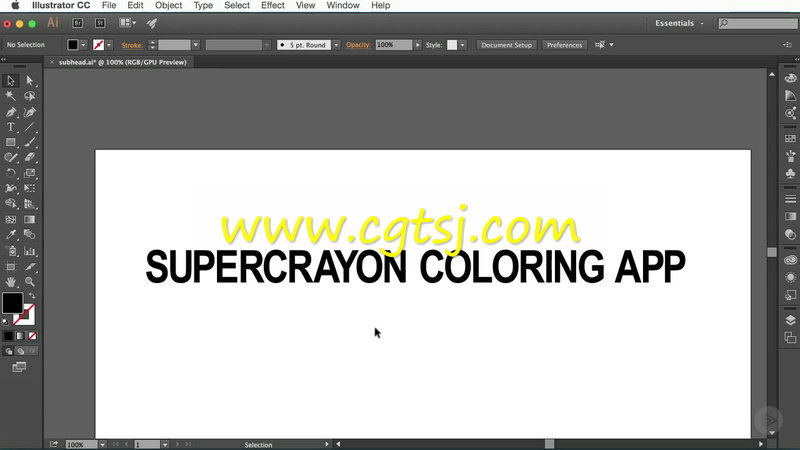The image size is (800, 450).
Task: Select the Blend tool
Action: pyautogui.click(x=30, y=235)
